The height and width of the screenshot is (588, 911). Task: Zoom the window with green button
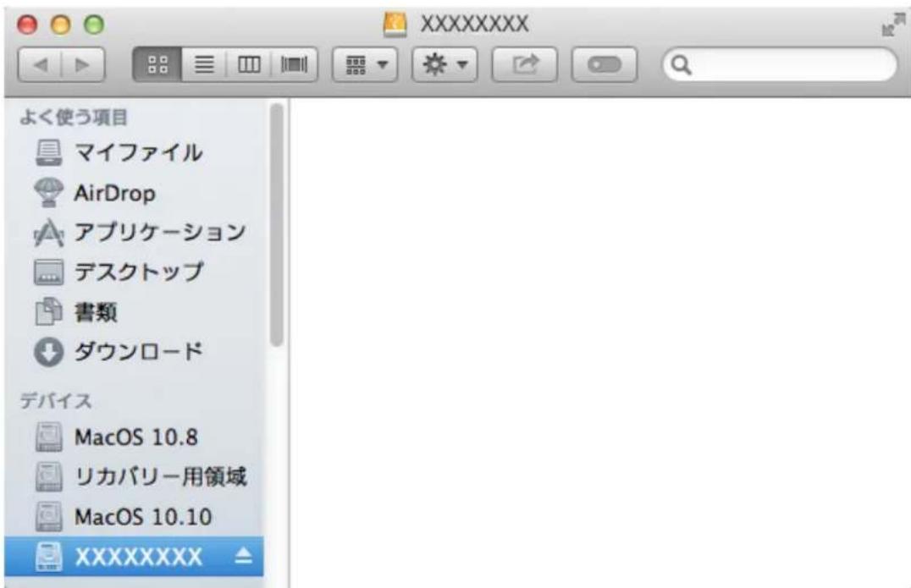coord(94,25)
